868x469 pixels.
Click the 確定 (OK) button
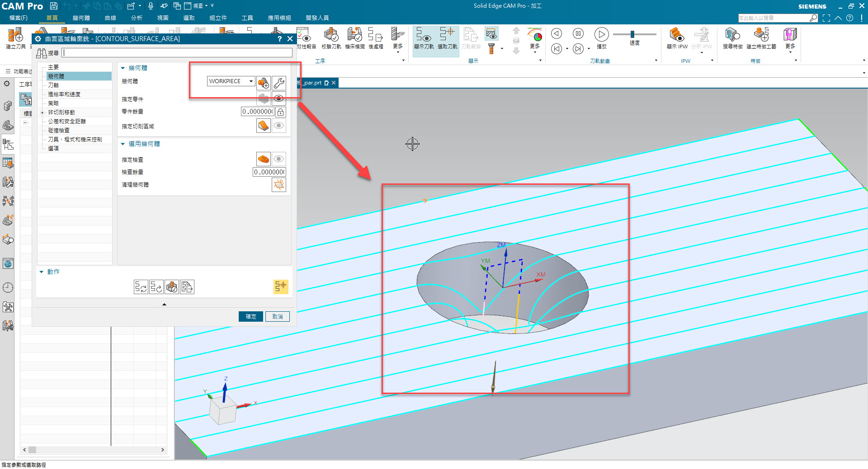click(251, 317)
